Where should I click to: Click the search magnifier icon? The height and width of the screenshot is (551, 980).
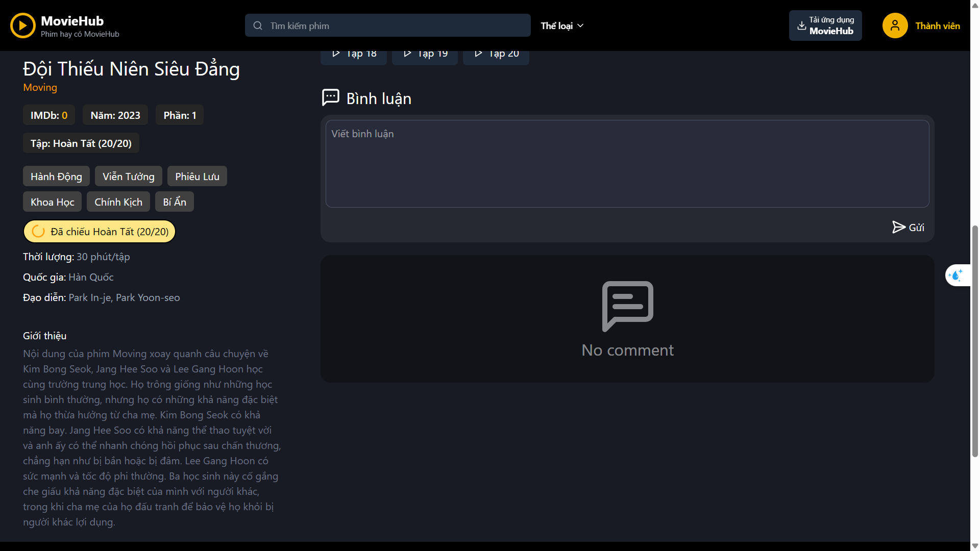pos(258,26)
